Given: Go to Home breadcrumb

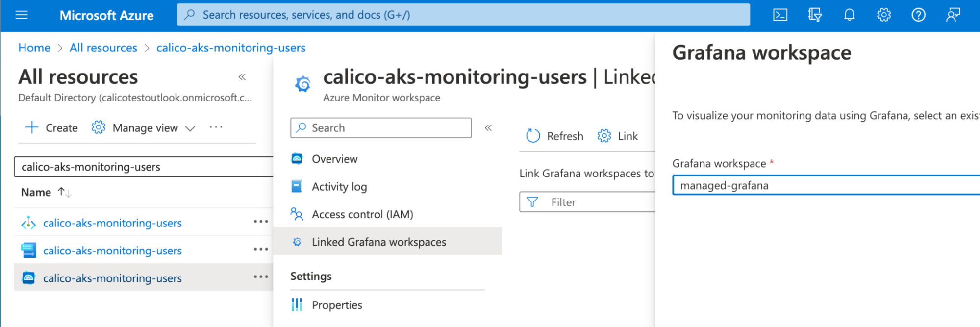Looking at the screenshot, I should [34, 48].
